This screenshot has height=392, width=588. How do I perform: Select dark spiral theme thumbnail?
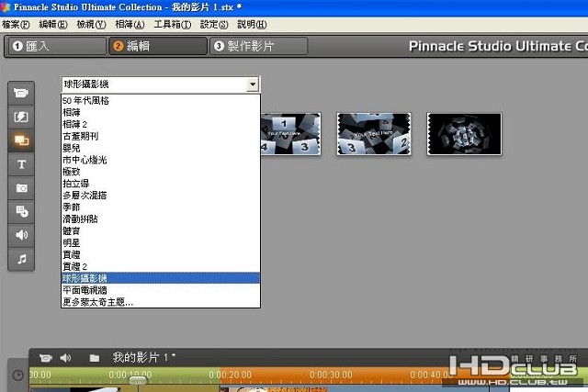[464, 134]
